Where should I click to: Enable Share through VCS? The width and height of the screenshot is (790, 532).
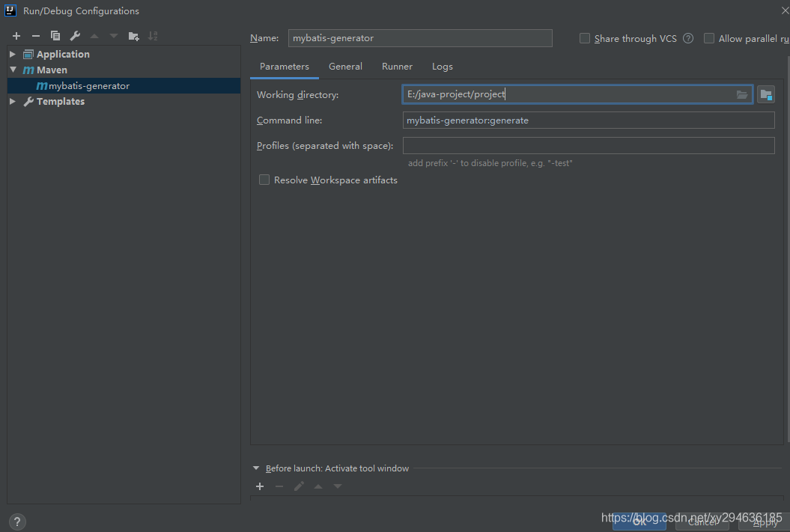tap(584, 38)
